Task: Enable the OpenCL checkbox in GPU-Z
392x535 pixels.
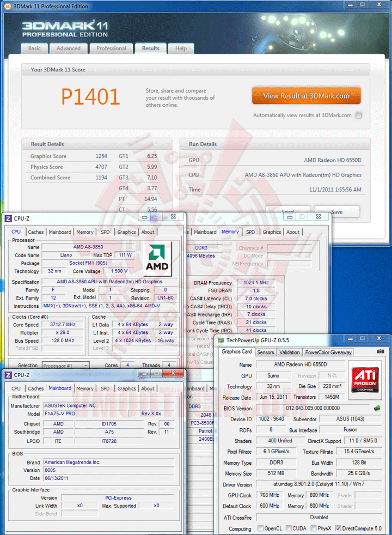Action: [261, 528]
